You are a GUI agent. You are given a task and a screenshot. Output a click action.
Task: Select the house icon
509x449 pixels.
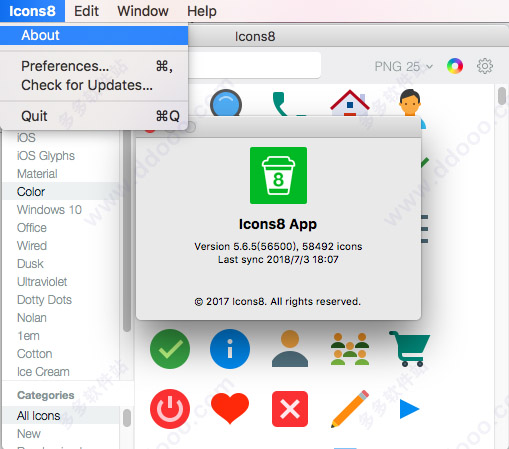coord(350,103)
